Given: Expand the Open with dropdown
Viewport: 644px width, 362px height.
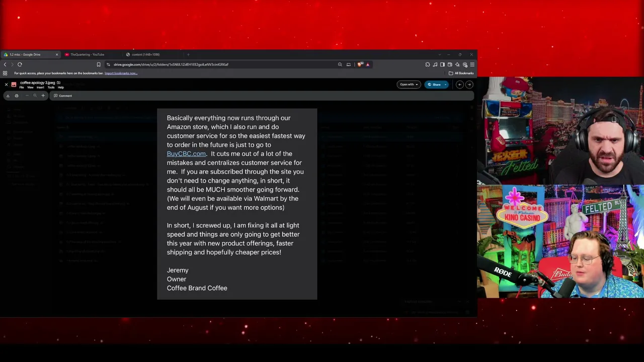Looking at the screenshot, I should pos(409,84).
